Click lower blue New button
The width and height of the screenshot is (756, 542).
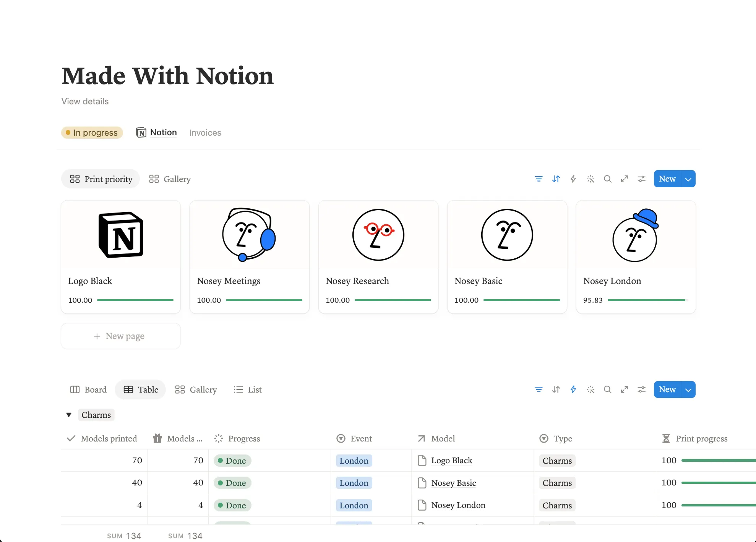pos(667,389)
